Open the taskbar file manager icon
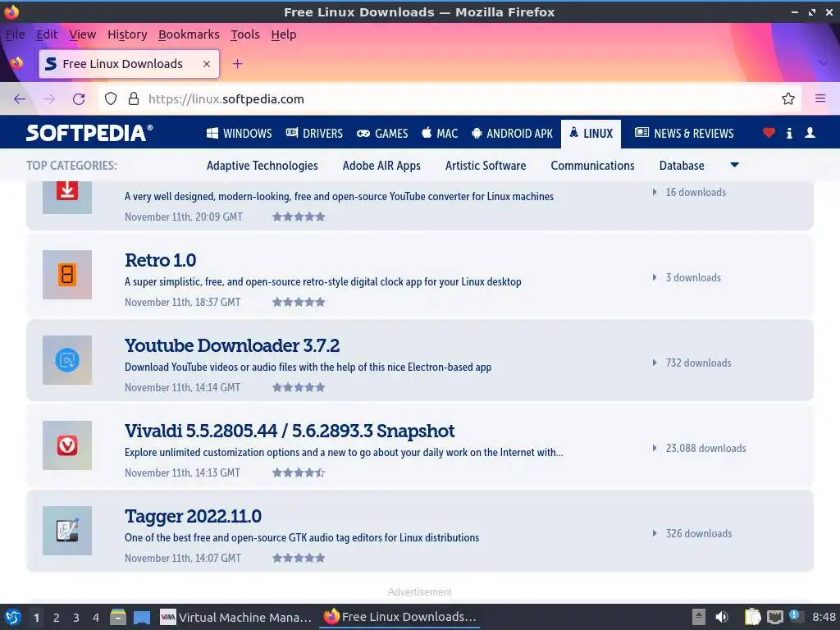The image size is (840, 630). (x=118, y=617)
